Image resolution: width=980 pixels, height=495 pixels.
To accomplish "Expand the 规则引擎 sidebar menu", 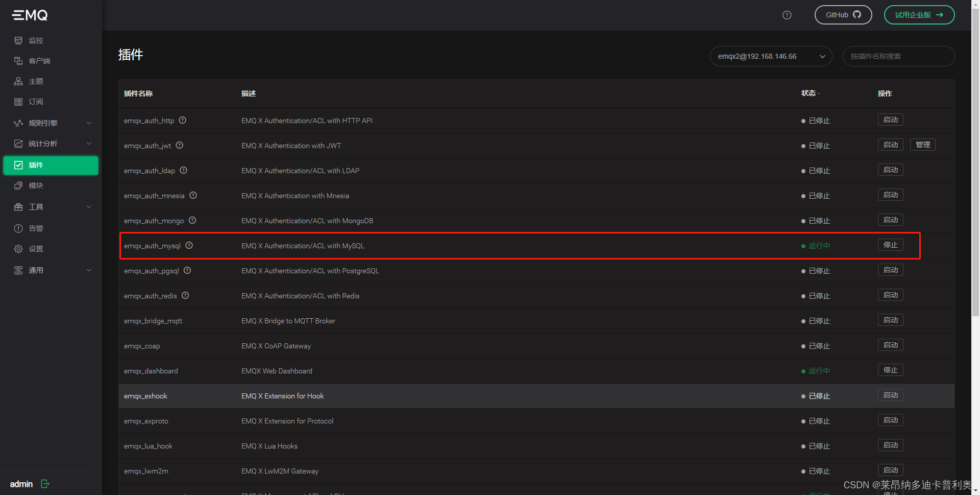I will (51, 123).
